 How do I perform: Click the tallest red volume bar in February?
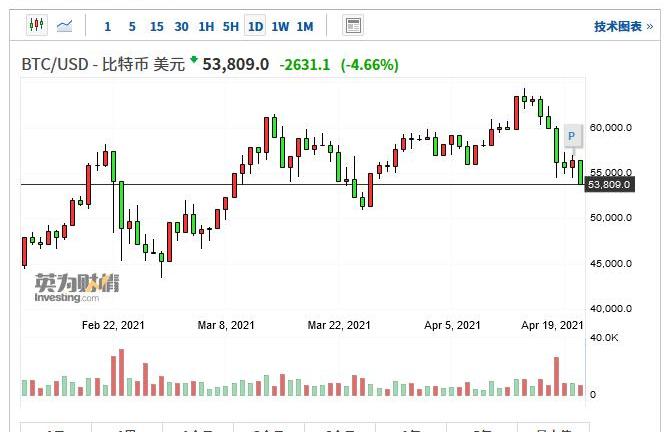click(121, 372)
